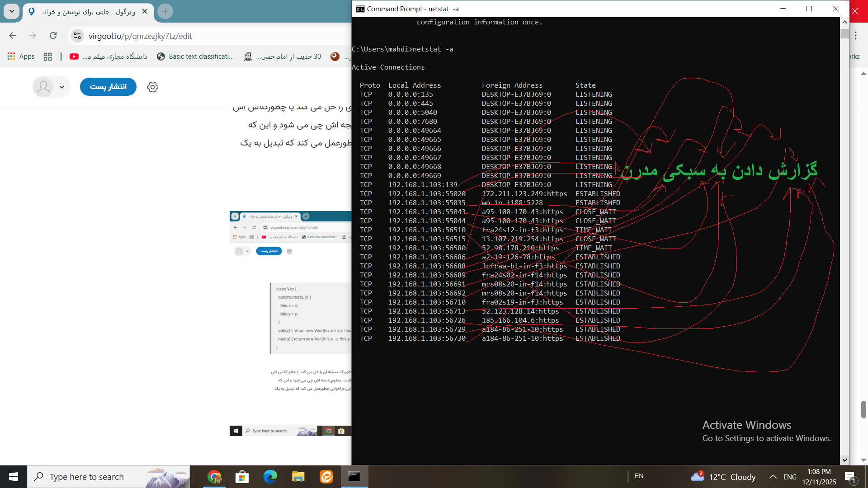Open the Basic text classification bookmark
Screen dimensions: 868x488
click(x=196, y=56)
